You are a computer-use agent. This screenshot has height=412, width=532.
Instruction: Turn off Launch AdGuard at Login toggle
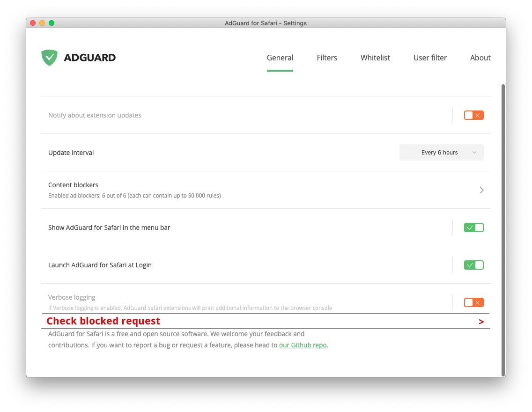(x=473, y=265)
